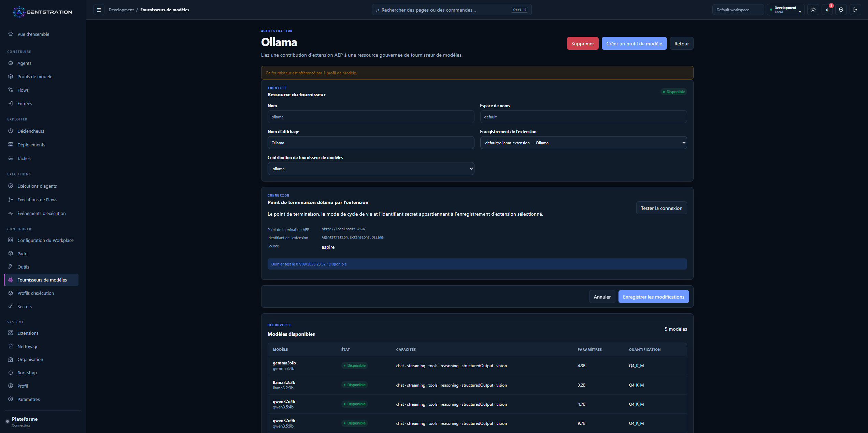Click the Profils de modèle layers icon
The width and height of the screenshot is (868, 433).
pyautogui.click(x=11, y=76)
